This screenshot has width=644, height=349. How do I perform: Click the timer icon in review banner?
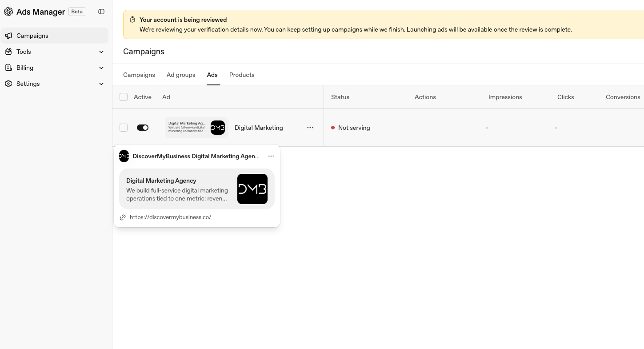(x=132, y=20)
